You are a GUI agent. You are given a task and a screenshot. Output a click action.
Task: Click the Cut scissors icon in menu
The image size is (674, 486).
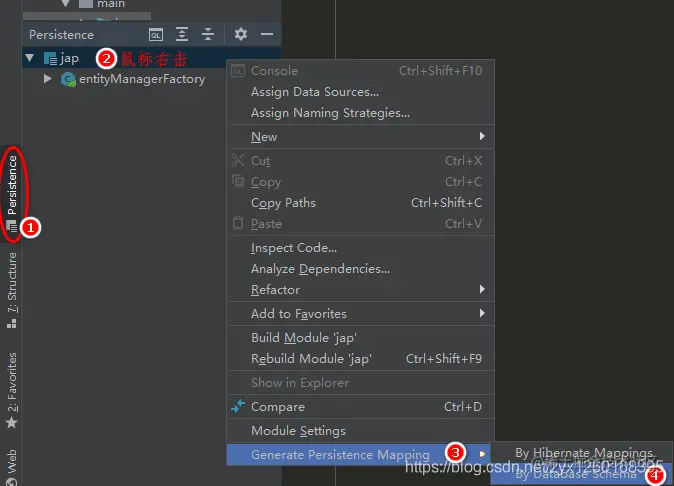238,160
